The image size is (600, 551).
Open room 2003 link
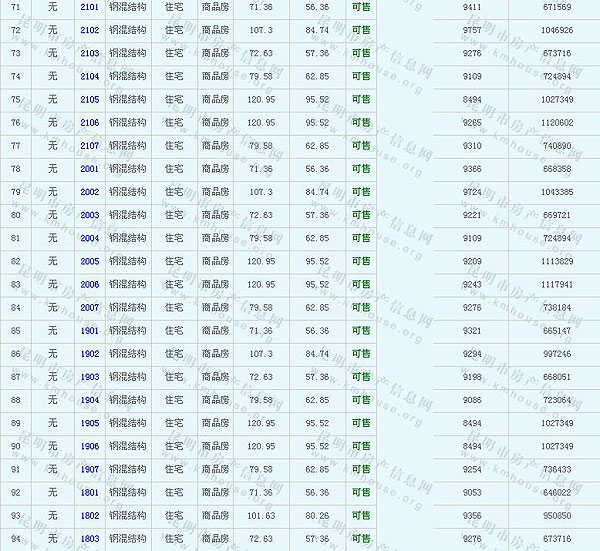pos(89,215)
